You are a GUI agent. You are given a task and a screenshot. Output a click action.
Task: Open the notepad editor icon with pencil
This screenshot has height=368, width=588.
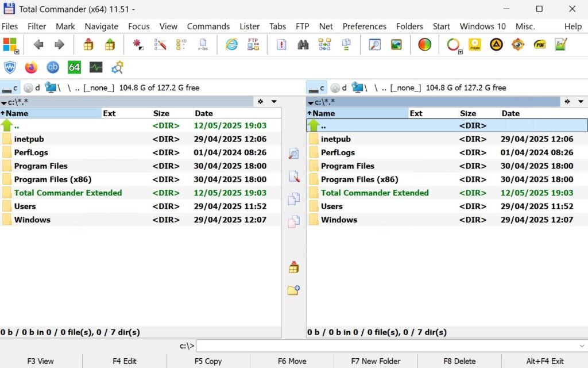click(561, 44)
